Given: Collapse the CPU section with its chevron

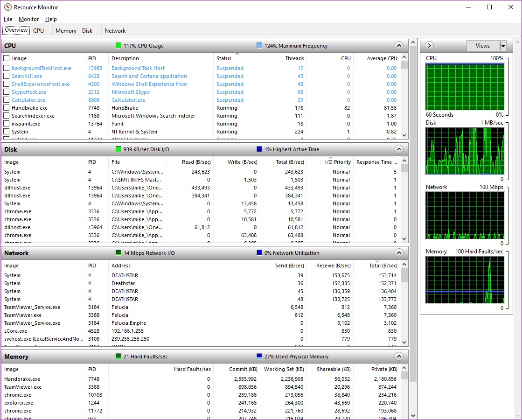Looking at the screenshot, I should (x=399, y=46).
